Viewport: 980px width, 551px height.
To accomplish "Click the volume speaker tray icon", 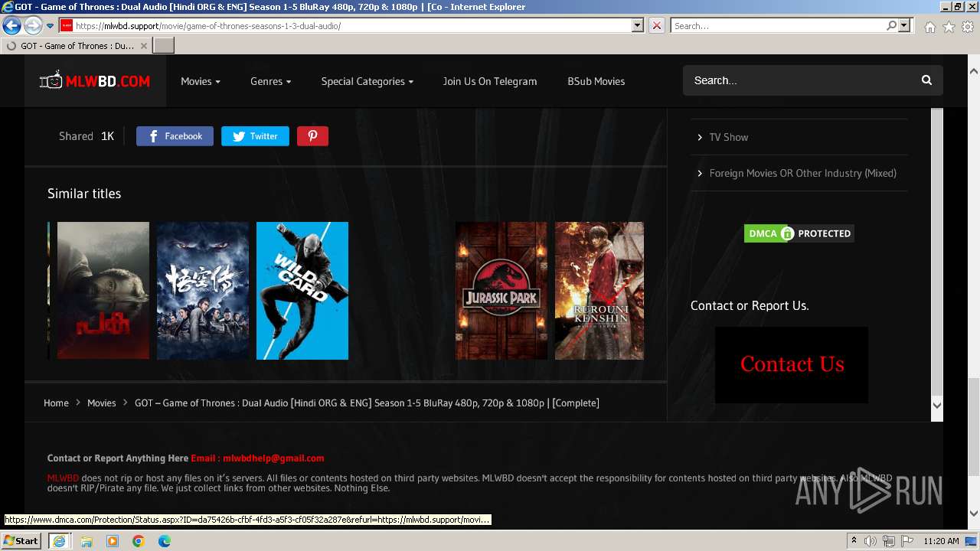I will pos(871,541).
